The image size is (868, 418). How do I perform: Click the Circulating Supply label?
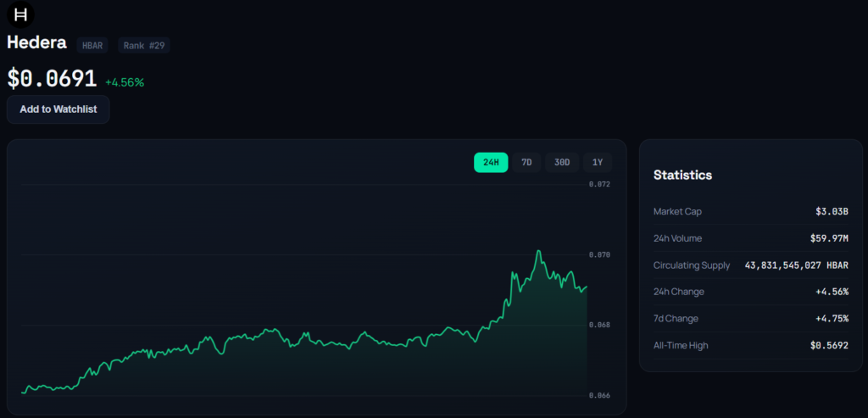click(x=692, y=265)
